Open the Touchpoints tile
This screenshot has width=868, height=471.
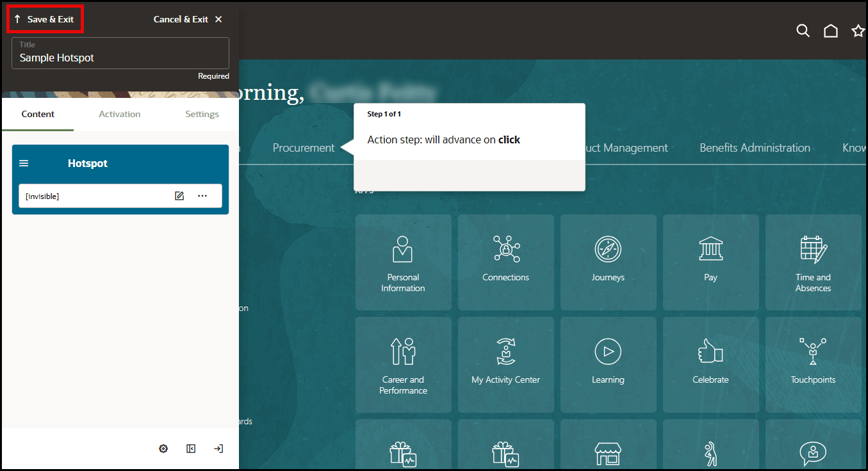pos(814,365)
